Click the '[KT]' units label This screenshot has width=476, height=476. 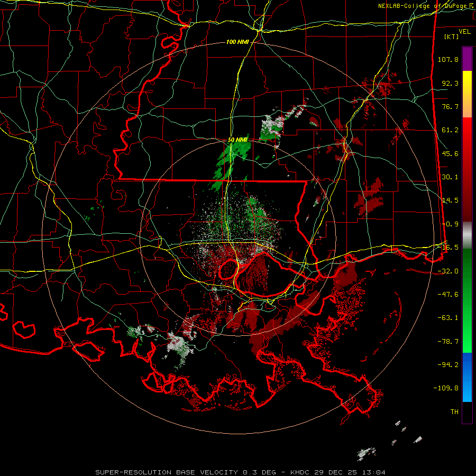coord(452,36)
